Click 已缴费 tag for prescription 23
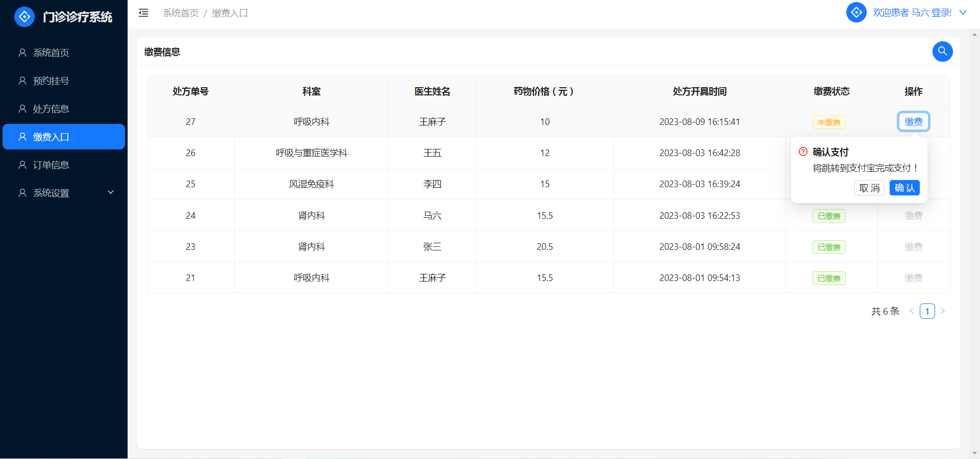Screen dimensions: 980x459 [x=829, y=247]
